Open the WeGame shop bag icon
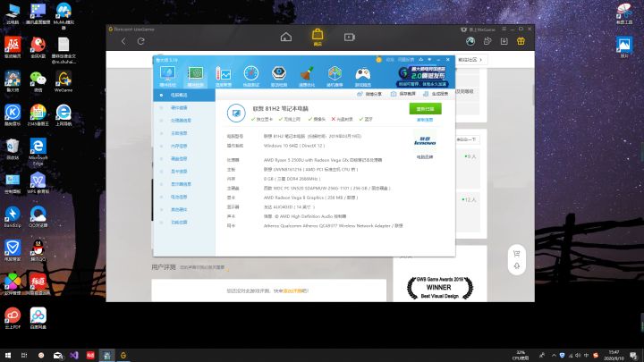 (318, 37)
